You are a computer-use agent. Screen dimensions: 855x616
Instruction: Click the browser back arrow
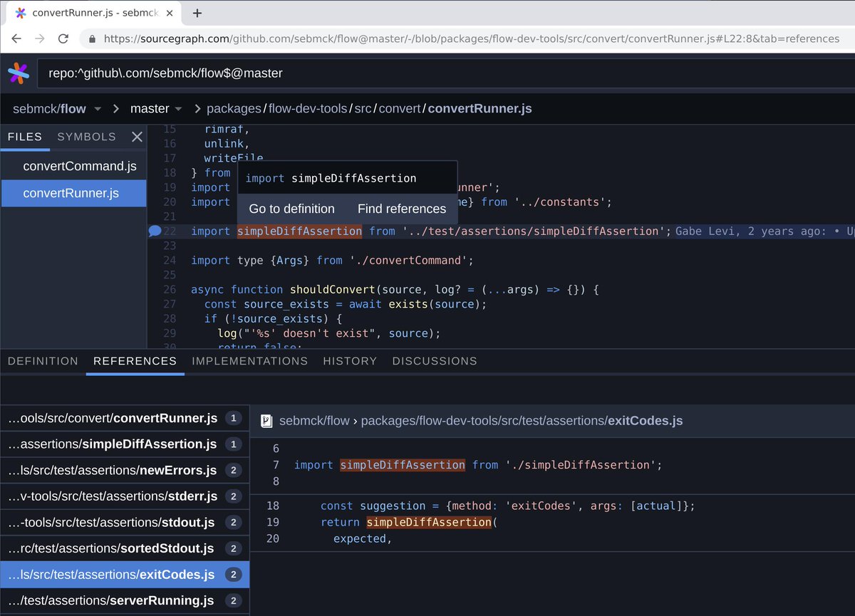pos(16,39)
